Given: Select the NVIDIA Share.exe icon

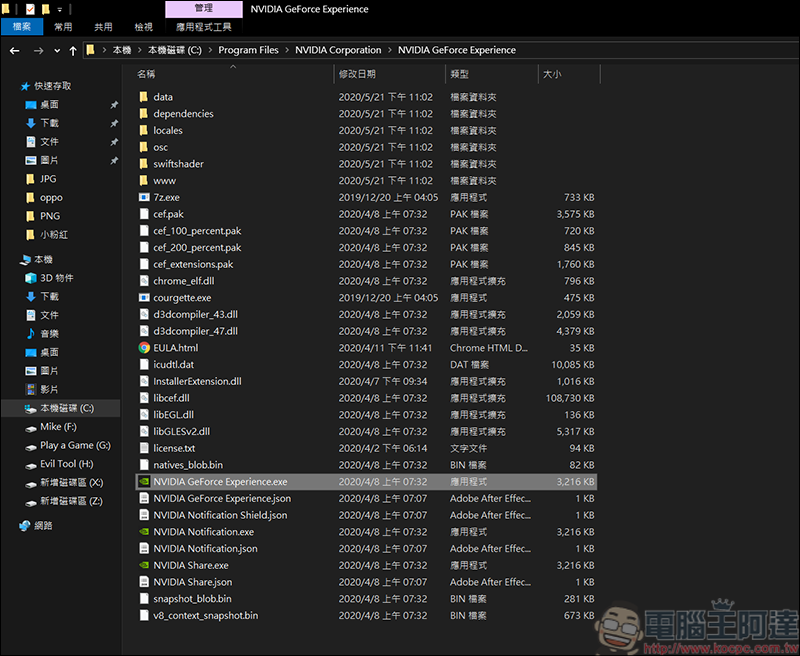Looking at the screenshot, I should (144, 565).
